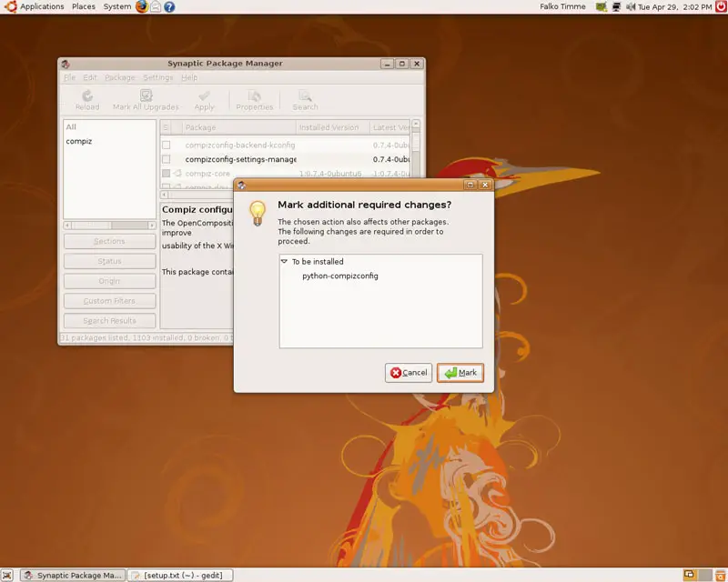Cancel the additional changes dialog
Image resolution: width=728 pixels, height=582 pixels.
point(409,373)
